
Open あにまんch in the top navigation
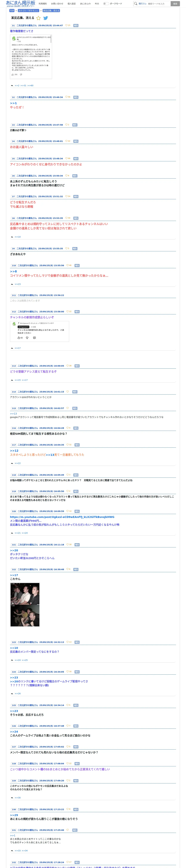85,4
